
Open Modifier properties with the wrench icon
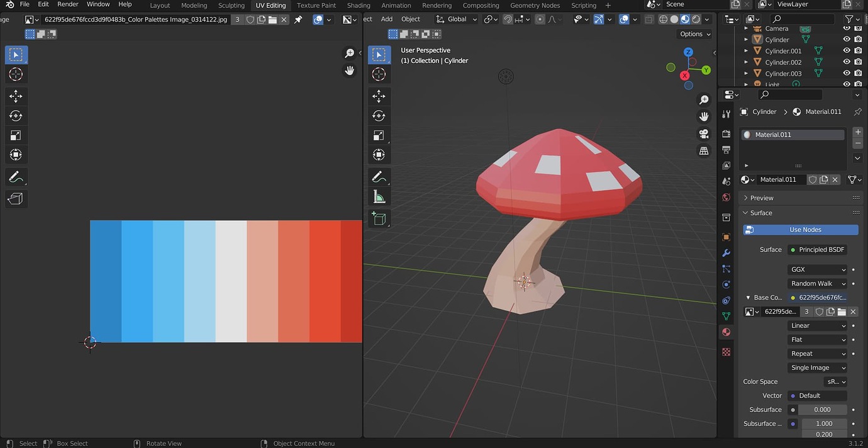tap(726, 253)
